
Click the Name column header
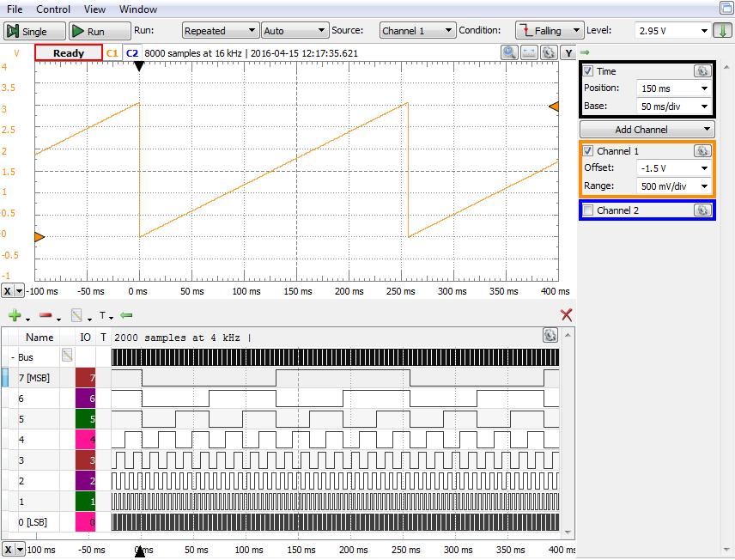tap(39, 338)
